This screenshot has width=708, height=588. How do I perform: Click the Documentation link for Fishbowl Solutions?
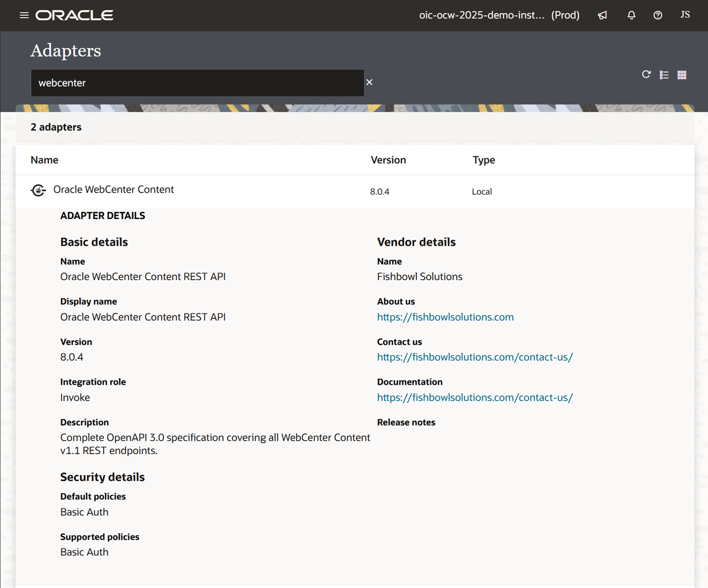(475, 397)
